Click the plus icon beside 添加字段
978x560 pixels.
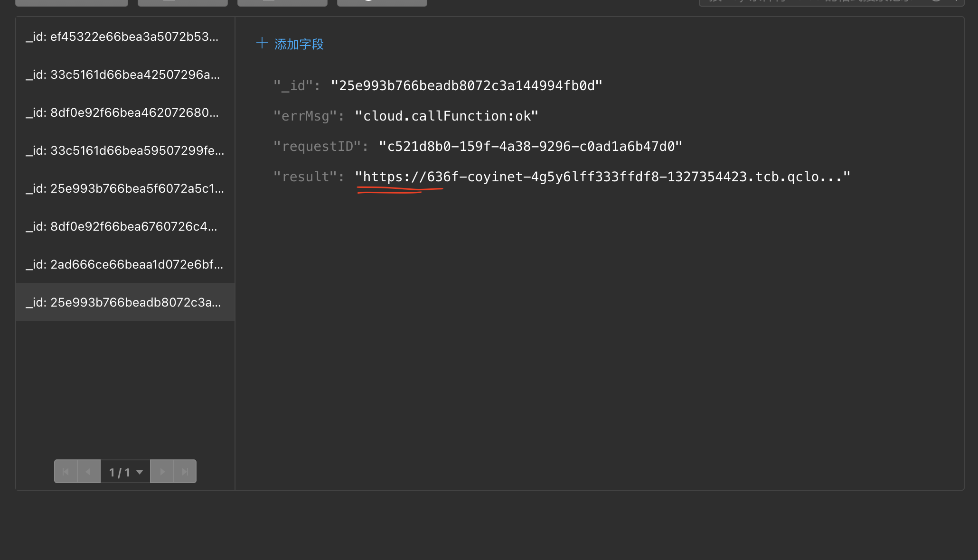(x=262, y=44)
